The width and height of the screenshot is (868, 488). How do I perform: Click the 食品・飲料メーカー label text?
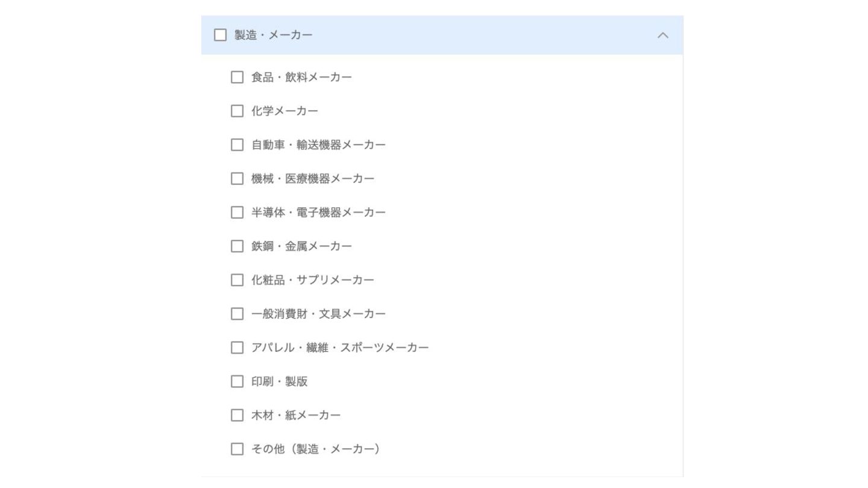(301, 77)
